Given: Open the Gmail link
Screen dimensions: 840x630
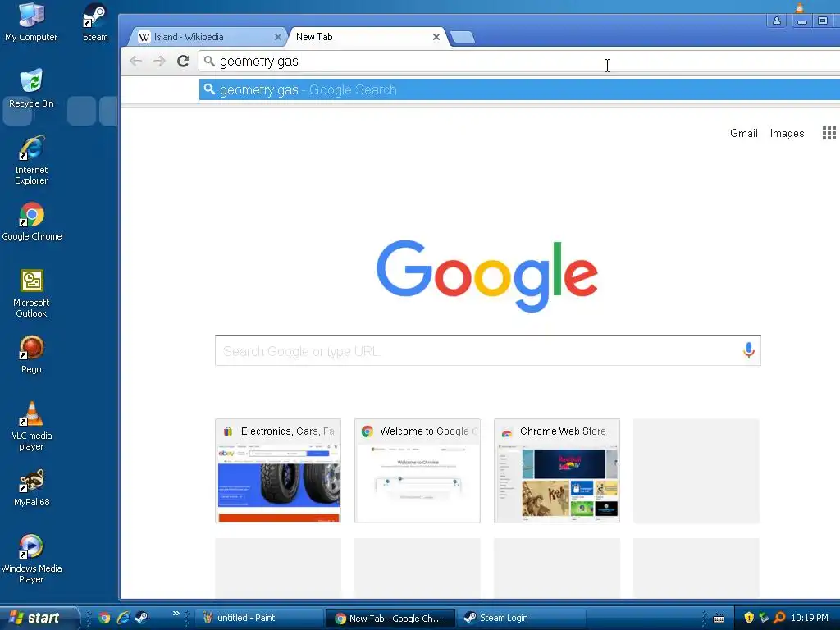Looking at the screenshot, I should 743,133.
